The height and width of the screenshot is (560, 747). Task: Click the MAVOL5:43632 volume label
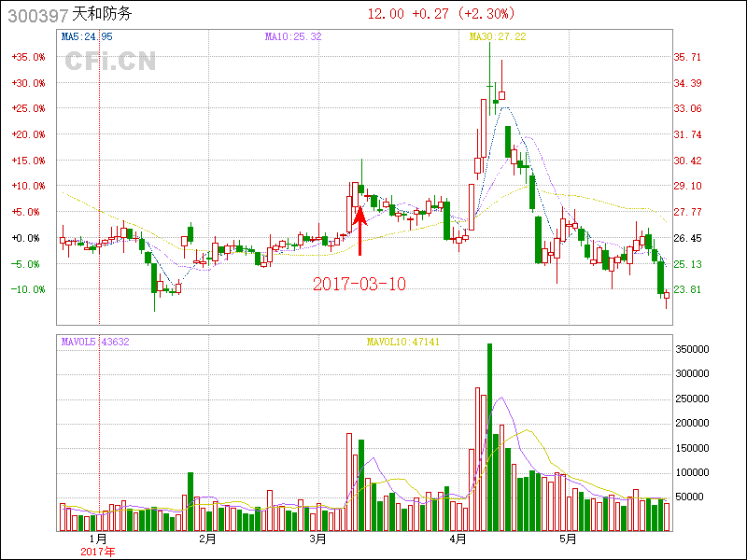click(x=94, y=343)
